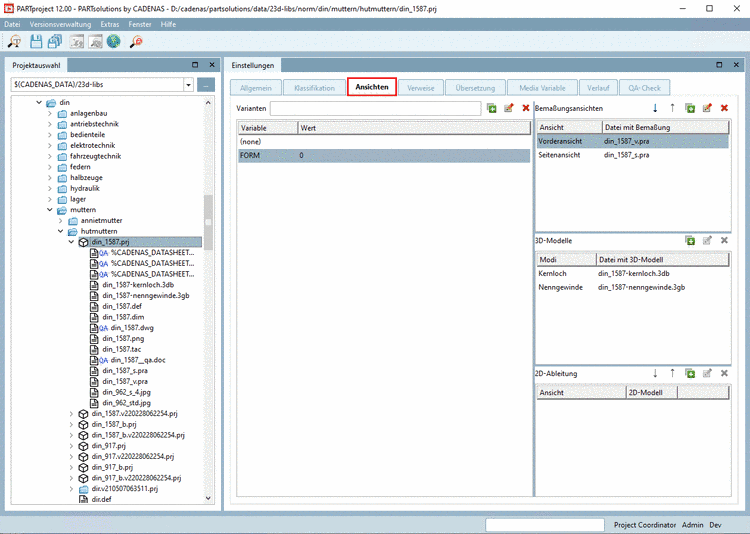
Task: Select din_1587-kernloch.3db in tree
Action: [138, 285]
